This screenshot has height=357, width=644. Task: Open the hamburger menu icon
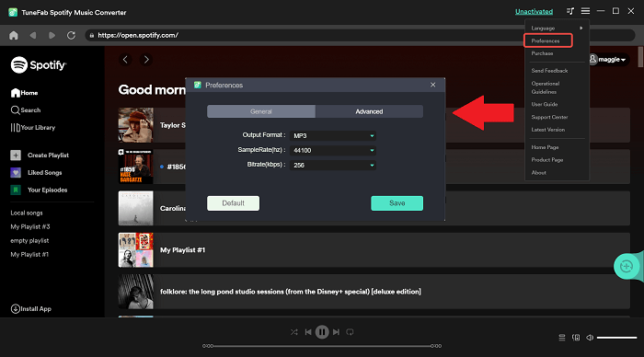point(585,11)
